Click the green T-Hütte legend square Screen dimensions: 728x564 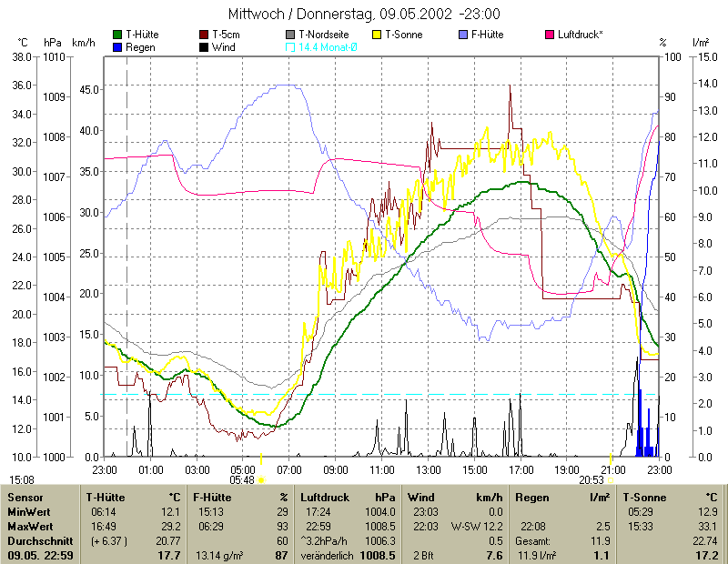pos(117,35)
